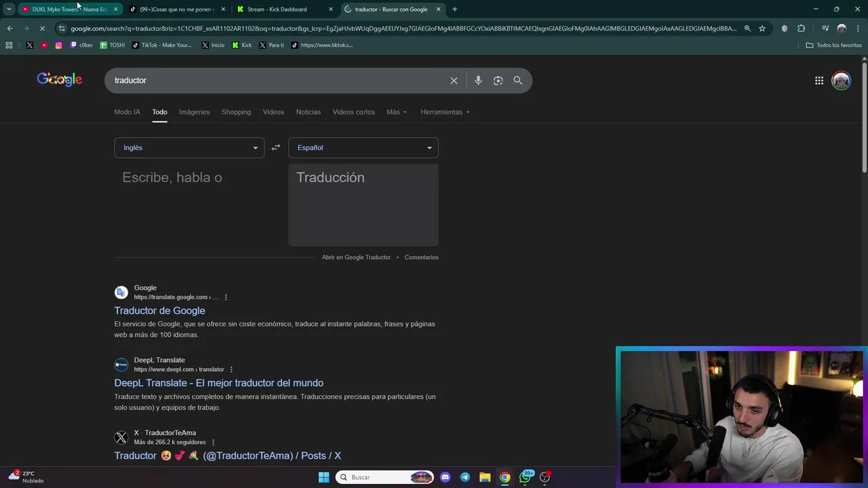
Task: Clear the search box with the X
Action: 454,81
